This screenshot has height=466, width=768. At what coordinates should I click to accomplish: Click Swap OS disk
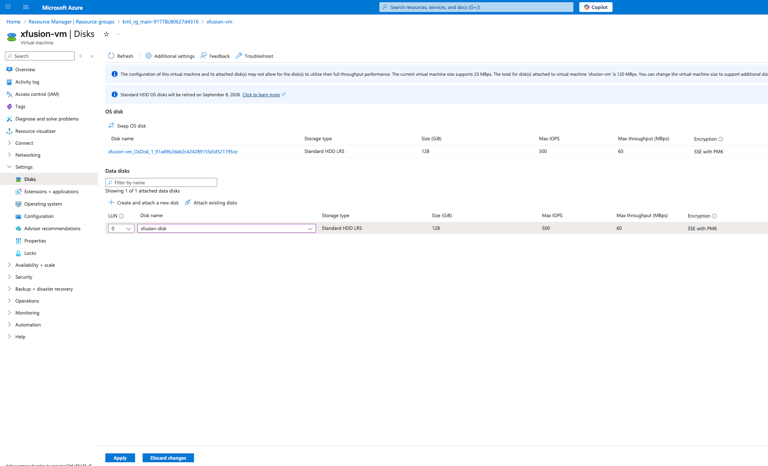point(127,126)
